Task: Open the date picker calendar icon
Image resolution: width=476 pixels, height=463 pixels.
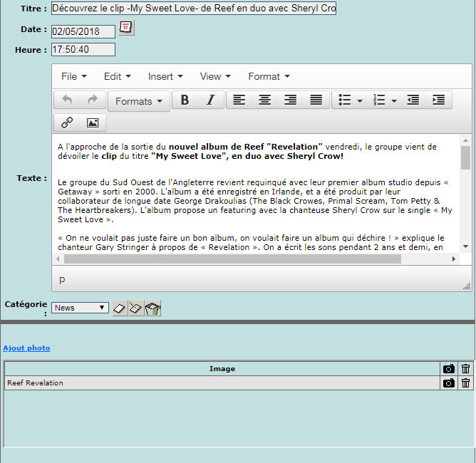Action: pos(126,28)
